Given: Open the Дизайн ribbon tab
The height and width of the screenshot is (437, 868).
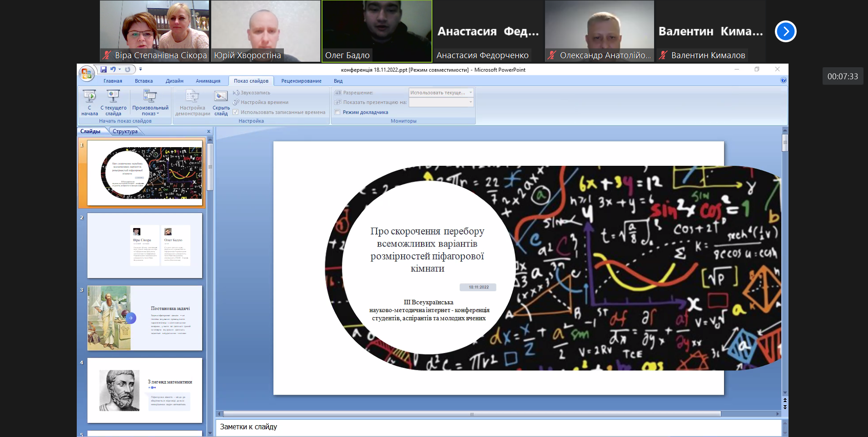Looking at the screenshot, I should coord(174,81).
